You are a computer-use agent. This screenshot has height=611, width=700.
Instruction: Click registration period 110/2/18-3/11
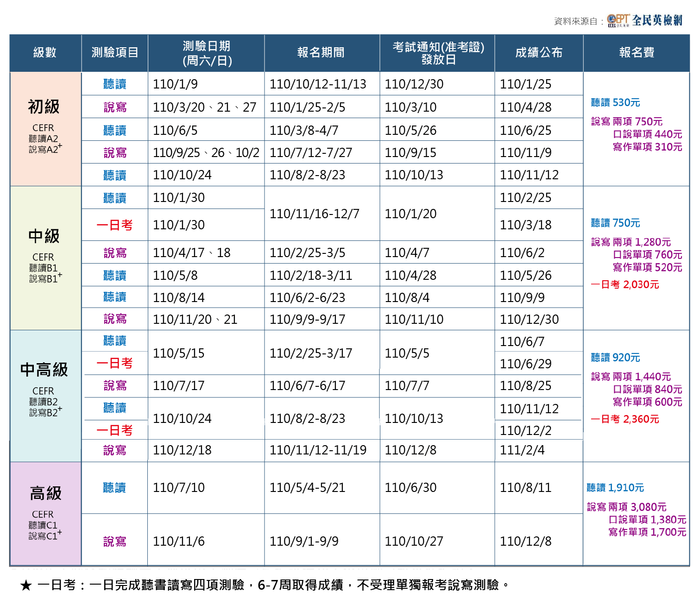pyautogui.click(x=311, y=276)
